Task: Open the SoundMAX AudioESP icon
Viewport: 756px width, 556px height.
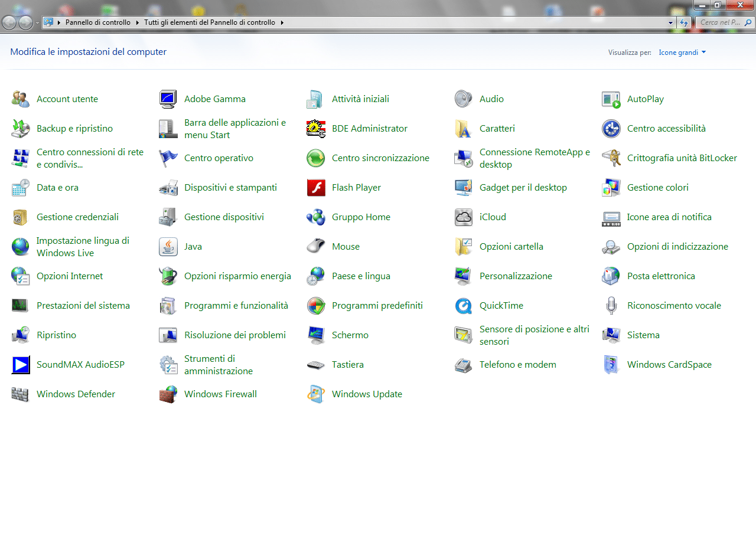Action: tap(21, 365)
